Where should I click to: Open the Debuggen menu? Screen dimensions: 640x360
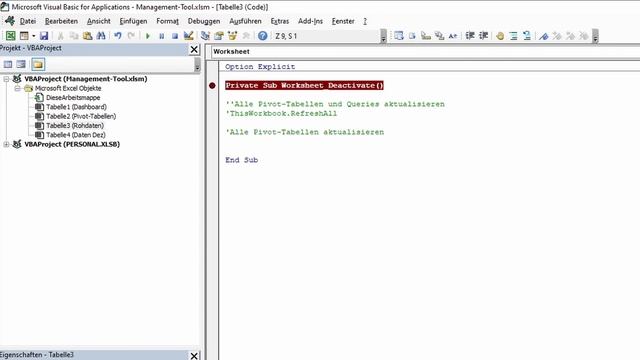coord(204,21)
